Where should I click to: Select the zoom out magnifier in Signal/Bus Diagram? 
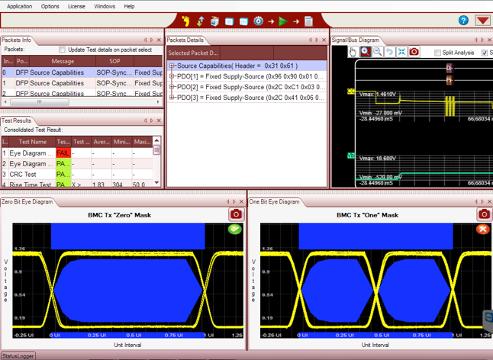[x=378, y=52]
